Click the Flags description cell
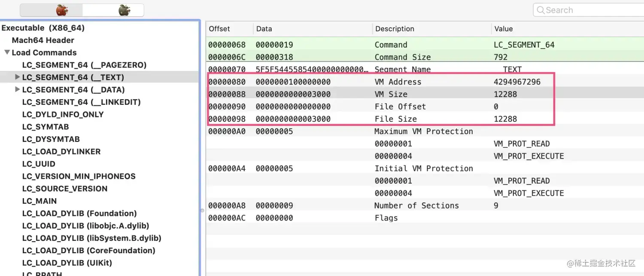 pyautogui.click(x=386, y=218)
